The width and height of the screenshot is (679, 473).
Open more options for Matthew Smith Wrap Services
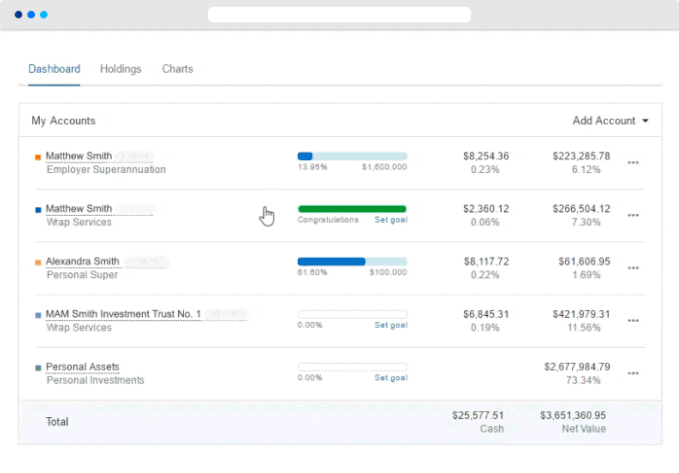632,215
